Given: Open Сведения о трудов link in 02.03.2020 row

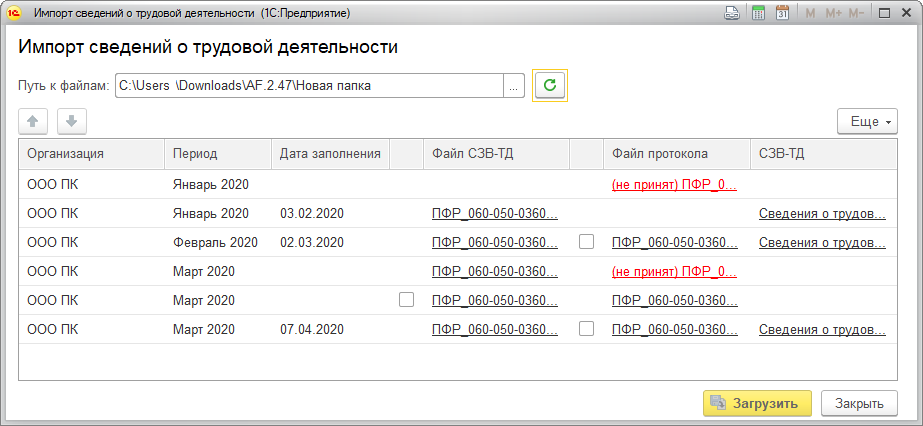Looking at the screenshot, I should pyautogui.click(x=822, y=242).
